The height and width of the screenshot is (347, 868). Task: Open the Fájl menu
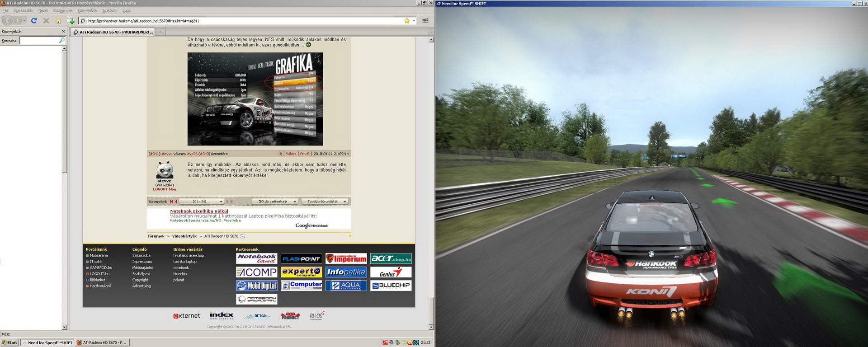pyautogui.click(x=5, y=10)
